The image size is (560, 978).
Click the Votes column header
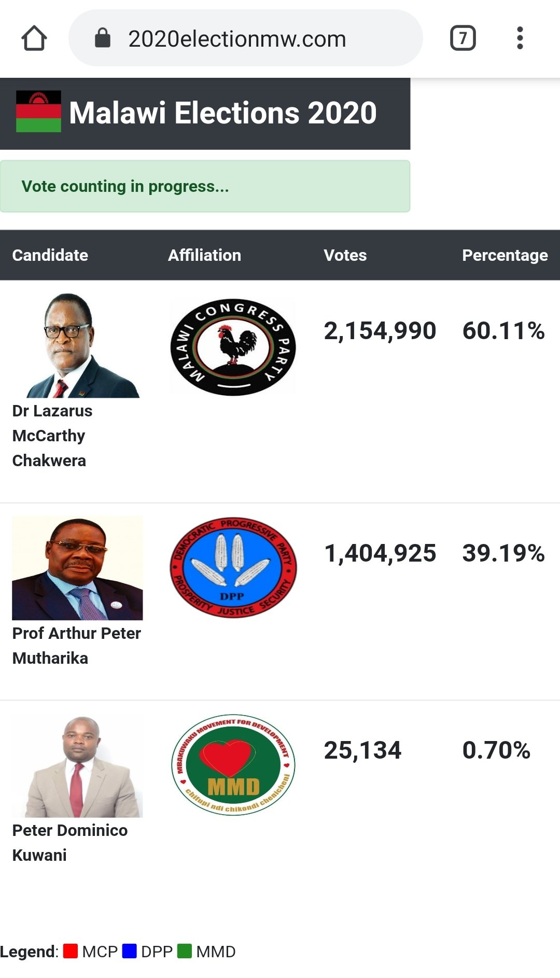click(345, 255)
